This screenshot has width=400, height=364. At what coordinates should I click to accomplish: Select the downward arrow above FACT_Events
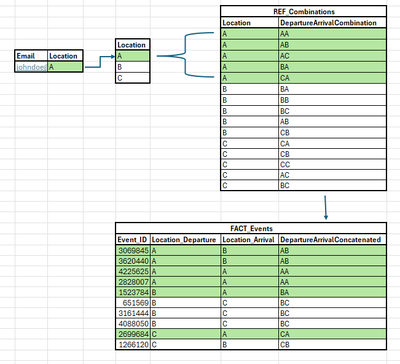coord(326,208)
